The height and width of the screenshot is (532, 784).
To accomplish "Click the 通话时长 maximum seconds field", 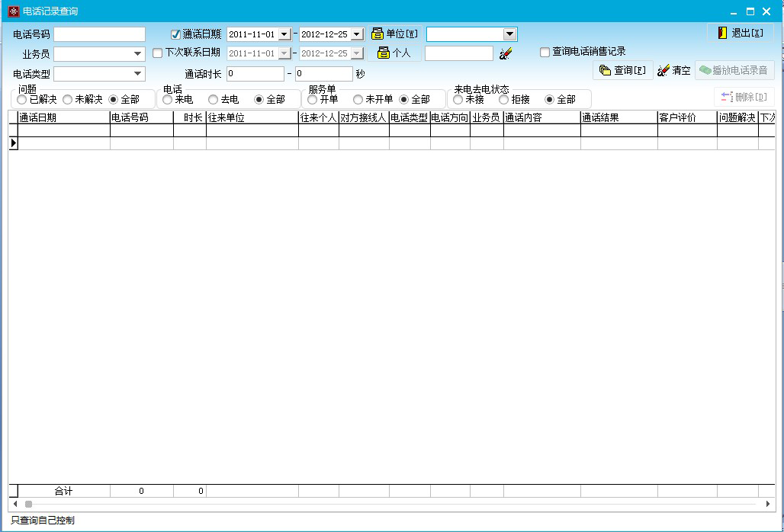I will (x=324, y=73).
